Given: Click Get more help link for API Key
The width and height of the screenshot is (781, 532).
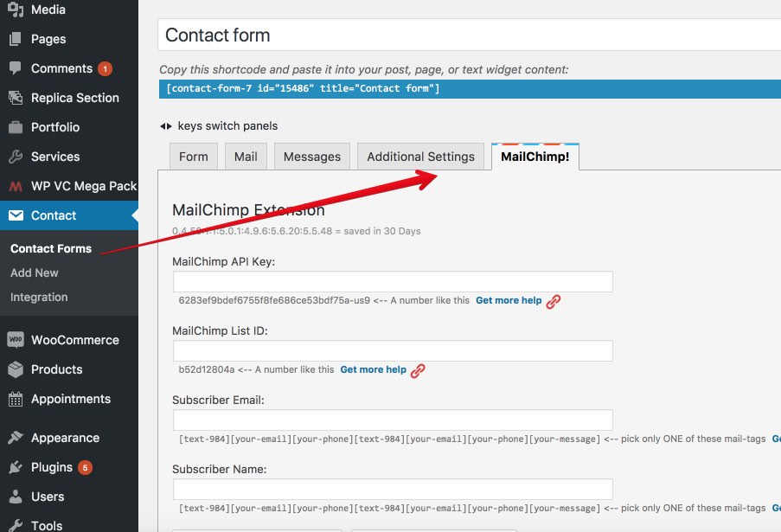Looking at the screenshot, I should 509,300.
